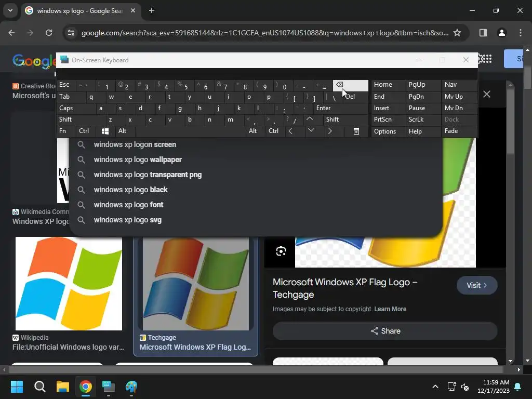The image size is (532, 399).
Task: Reload the page in Chrome
Action: click(x=49, y=33)
